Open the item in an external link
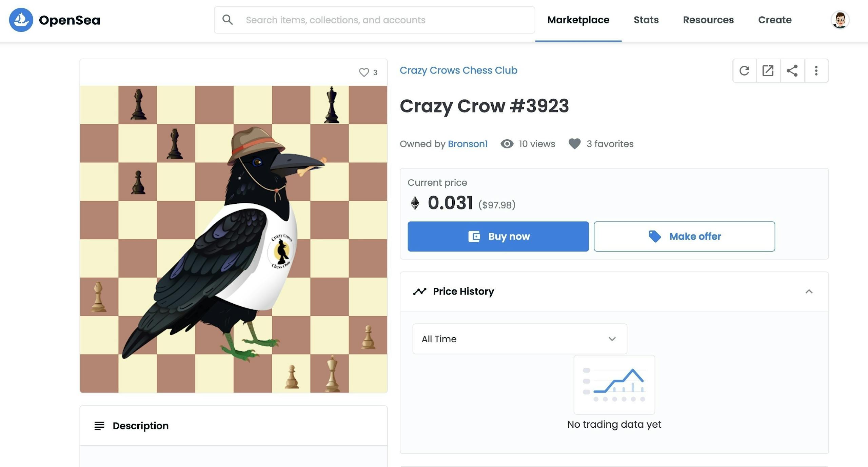 768,71
